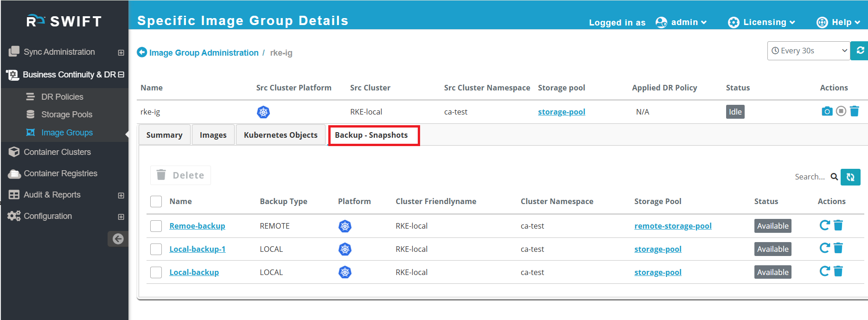868x320 pixels.
Task: Click the Sync Administration sidebar icon
Action: pos(14,51)
